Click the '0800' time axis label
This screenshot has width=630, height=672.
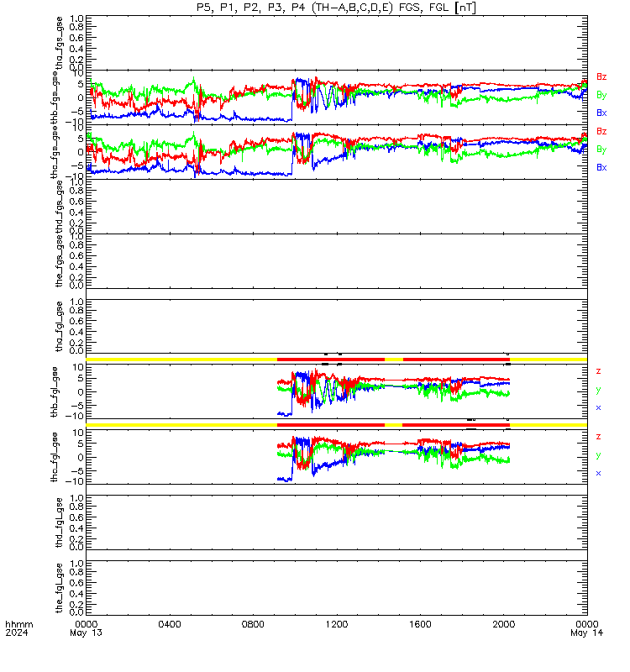click(x=253, y=624)
